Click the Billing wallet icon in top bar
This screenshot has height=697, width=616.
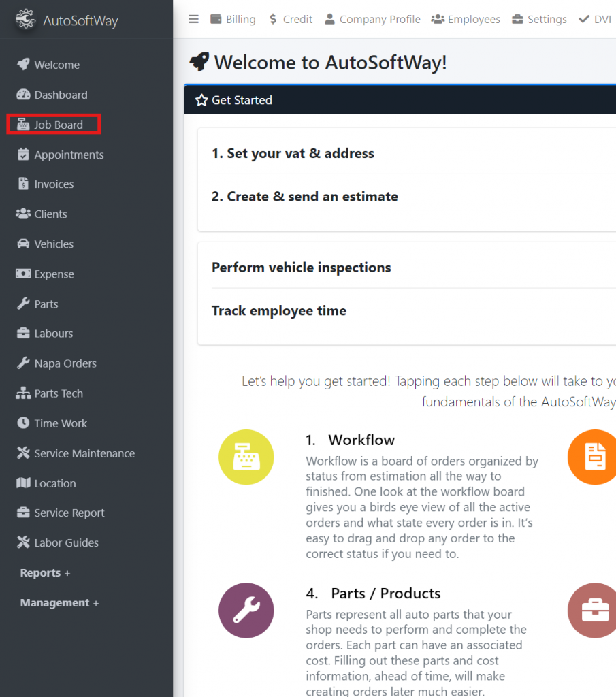(216, 19)
